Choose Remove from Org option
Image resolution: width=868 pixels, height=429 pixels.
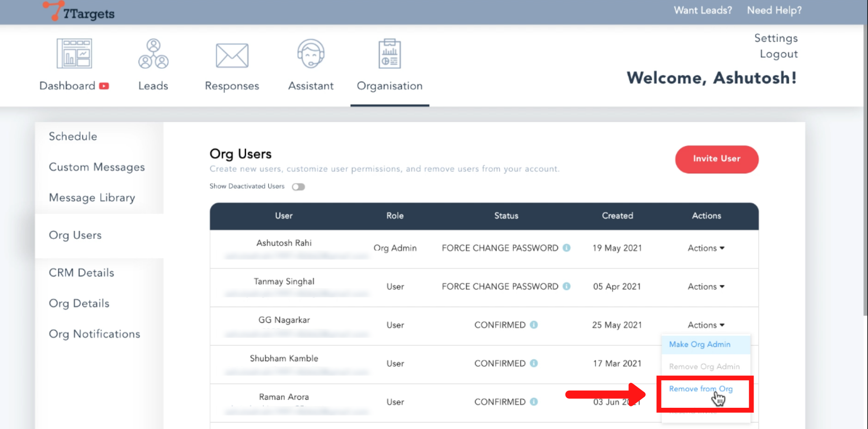tap(700, 389)
